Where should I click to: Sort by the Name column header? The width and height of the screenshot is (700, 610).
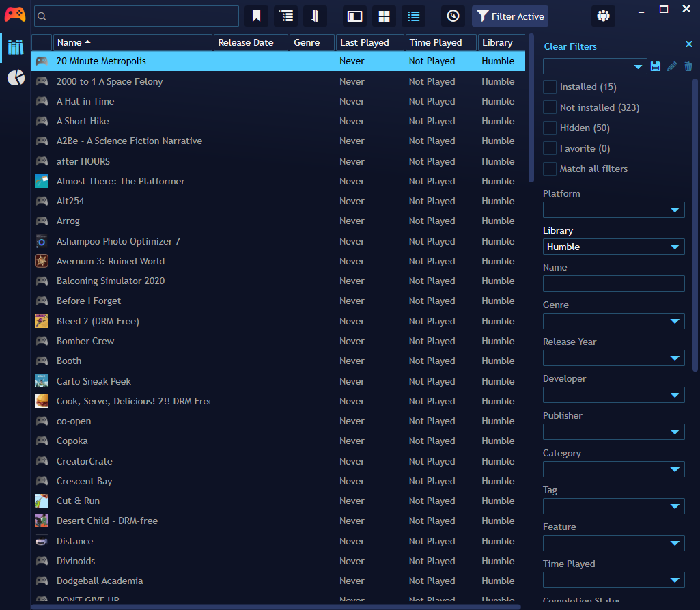tap(132, 42)
